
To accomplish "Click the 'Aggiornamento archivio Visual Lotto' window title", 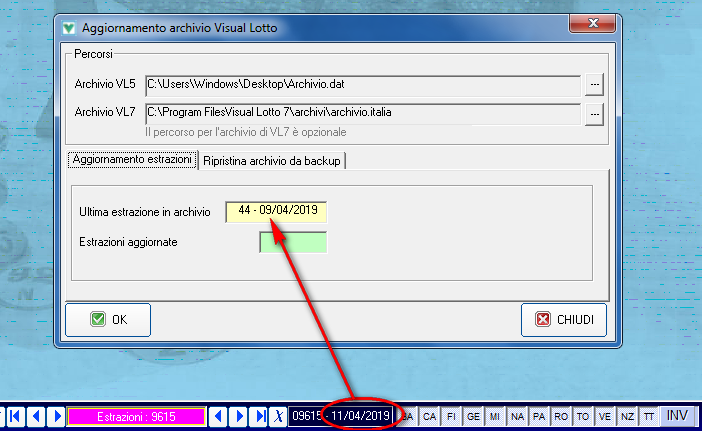I will tap(180, 28).
